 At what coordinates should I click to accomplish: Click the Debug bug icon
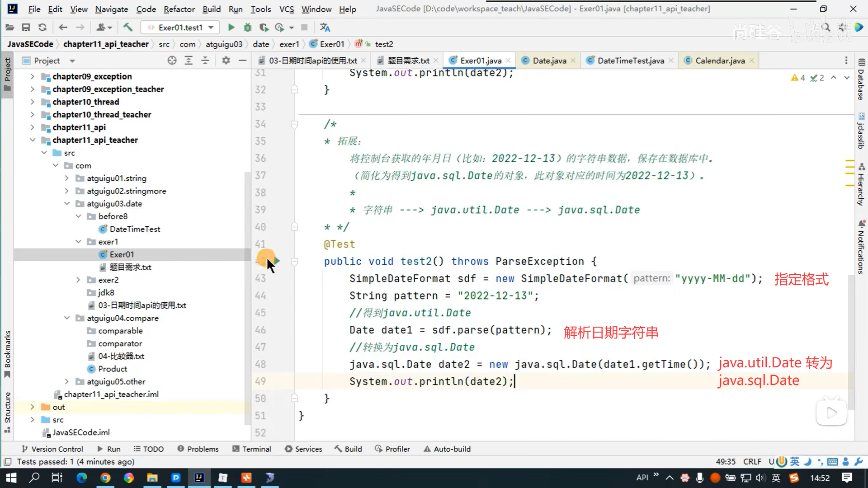tap(247, 28)
